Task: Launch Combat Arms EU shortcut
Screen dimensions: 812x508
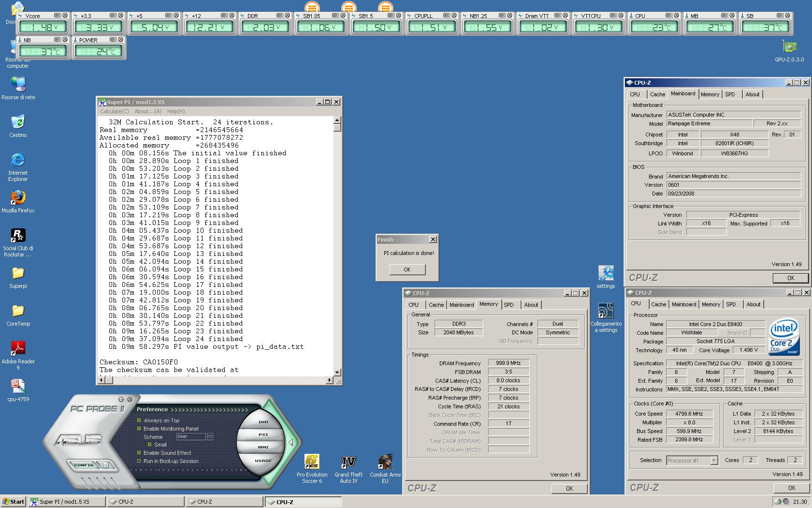Action: [x=385, y=468]
